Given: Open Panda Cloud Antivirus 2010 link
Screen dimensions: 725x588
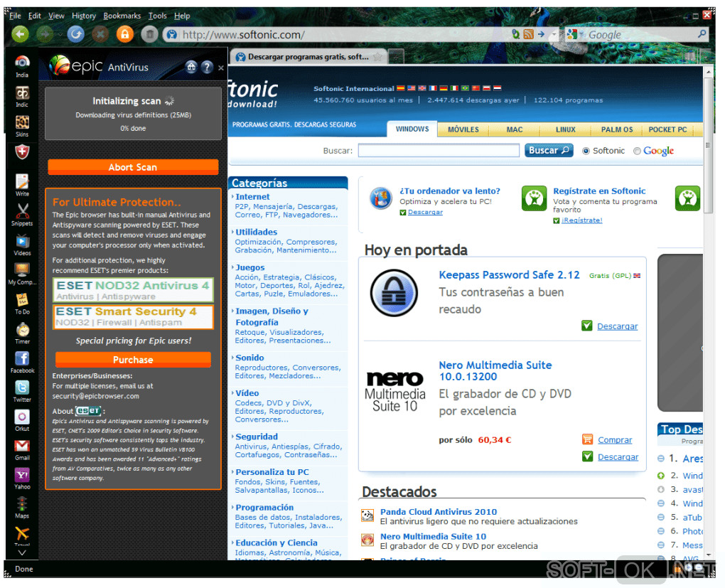Looking at the screenshot, I should (x=439, y=512).
